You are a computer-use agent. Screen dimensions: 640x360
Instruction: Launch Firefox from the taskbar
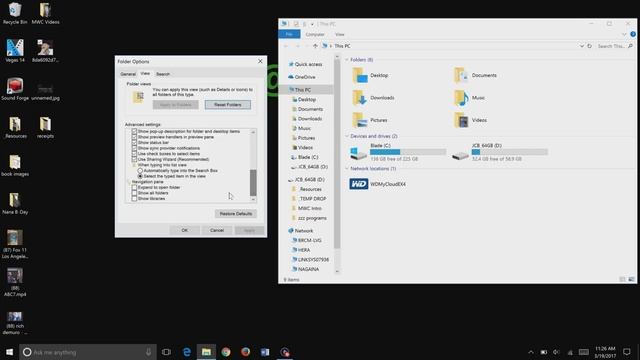pyautogui.click(x=245, y=352)
